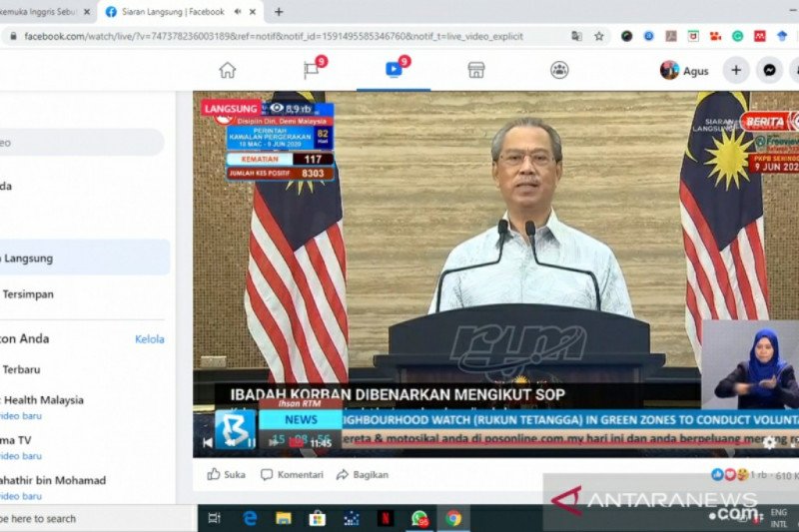Click the translate page icon in address bar
The width and height of the screenshot is (799, 532).
[576, 36]
